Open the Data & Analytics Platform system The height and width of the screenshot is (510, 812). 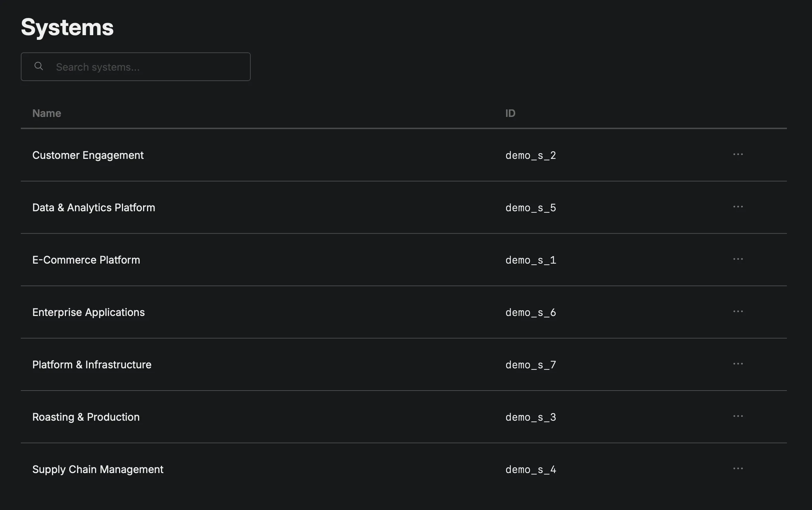click(94, 208)
